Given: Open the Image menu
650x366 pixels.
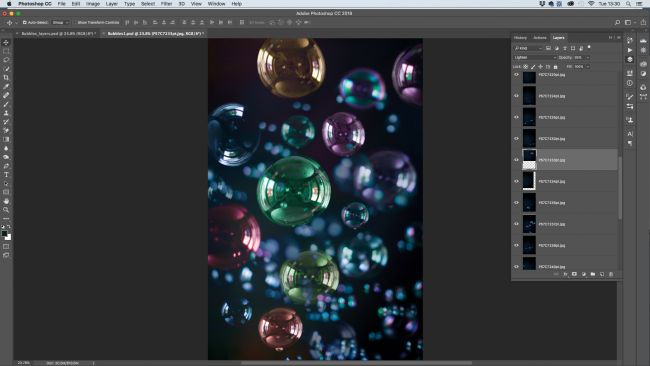Looking at the screenshot, I should coord(92,4).
